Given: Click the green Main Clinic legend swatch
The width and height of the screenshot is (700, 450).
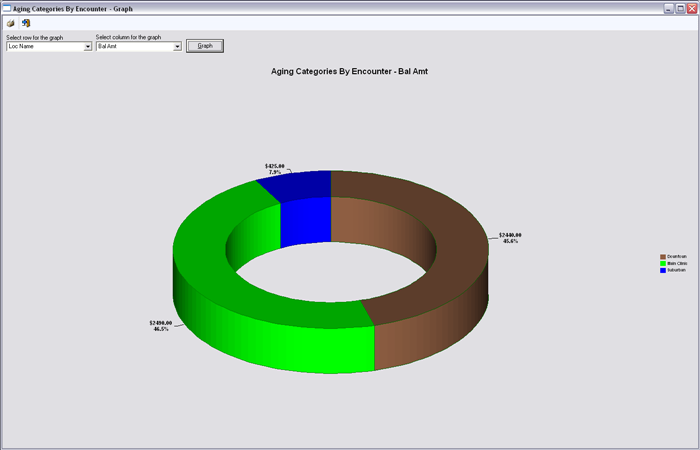Looking at the screenshot, I should point(663,263).
